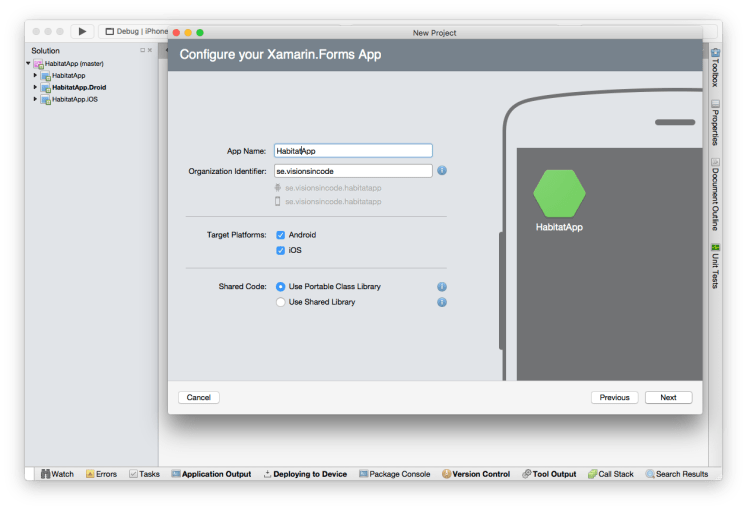This screenshot has width=747, height=510.
Task: Click the Call Stack pad icon
Action: point(592,474)
